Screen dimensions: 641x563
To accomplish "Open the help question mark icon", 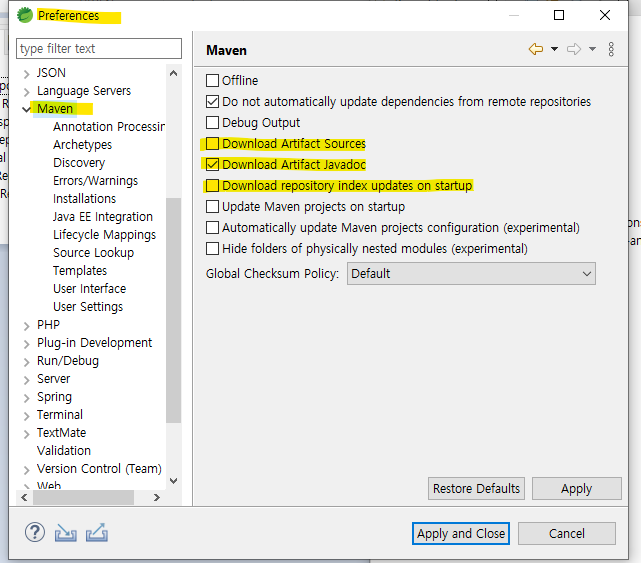I will pos(35,532).
